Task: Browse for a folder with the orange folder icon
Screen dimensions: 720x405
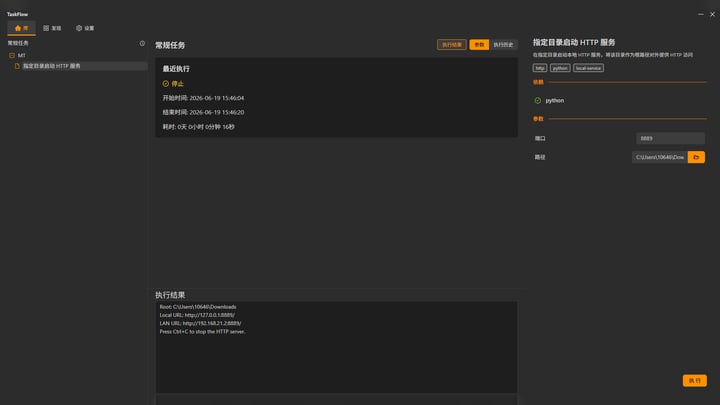Action: [696, 157]
